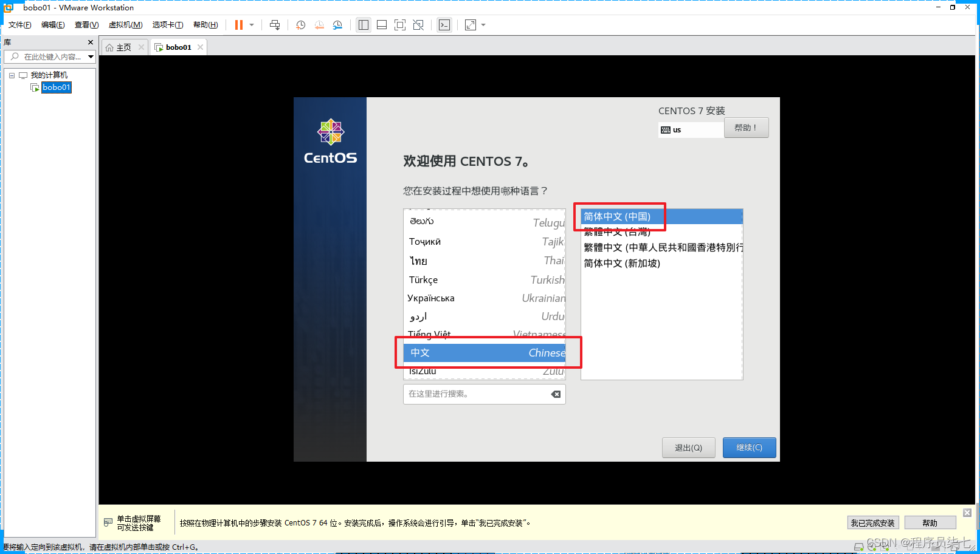
Task: Open the 查看(V) menu
Action: [86, 25]
